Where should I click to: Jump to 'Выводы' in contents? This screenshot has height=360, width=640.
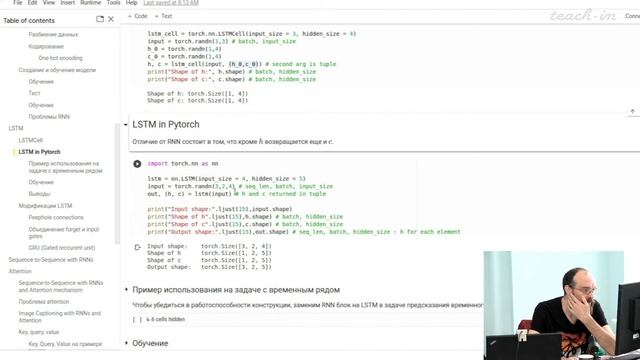[39, 194]
